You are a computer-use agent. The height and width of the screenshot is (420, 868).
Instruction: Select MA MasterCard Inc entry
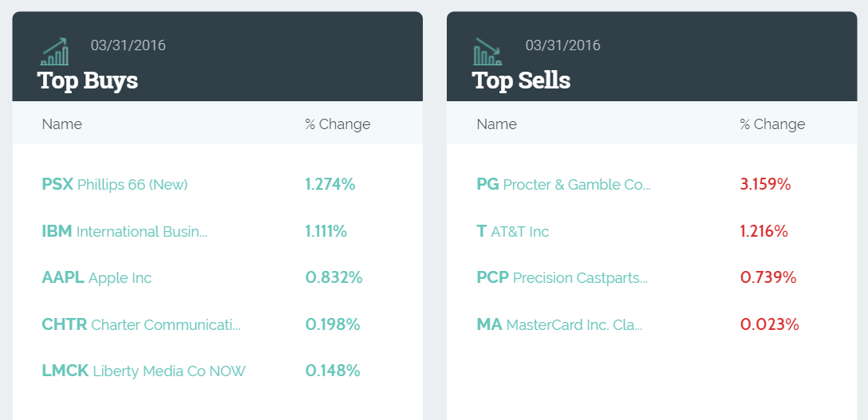(560, 324)
